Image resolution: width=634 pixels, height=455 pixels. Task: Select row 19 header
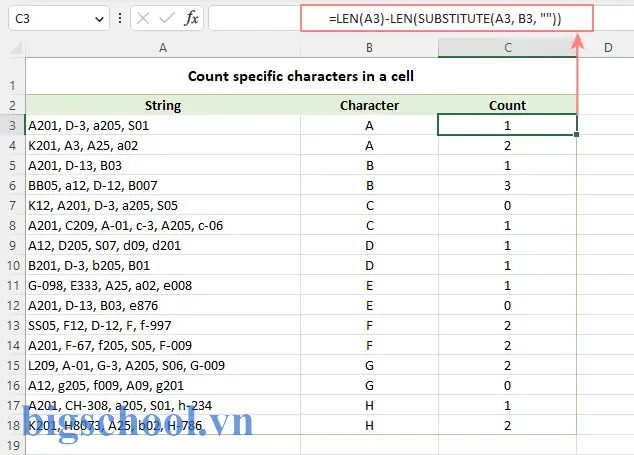click(13, 445)
